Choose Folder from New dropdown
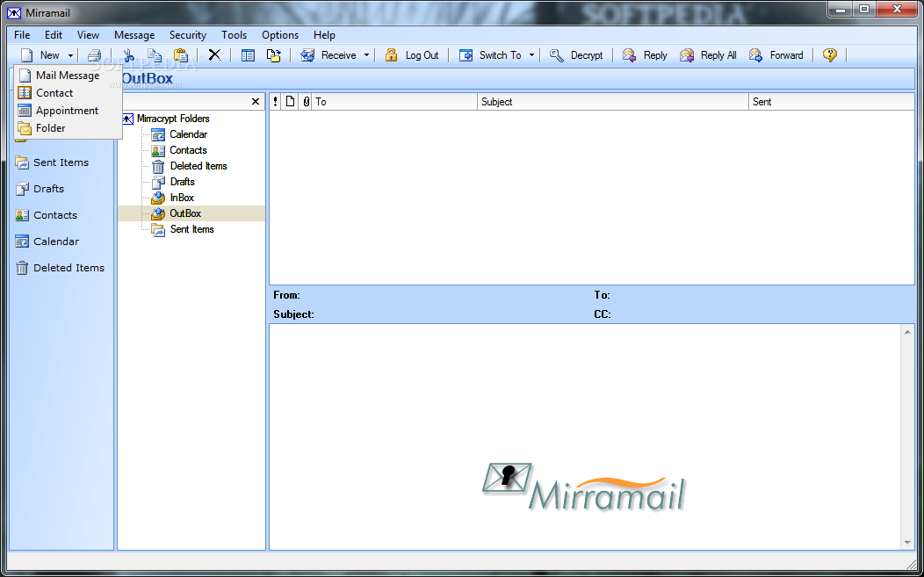The width and height of the screenshot is (924, 577). (x=68, y=128)
